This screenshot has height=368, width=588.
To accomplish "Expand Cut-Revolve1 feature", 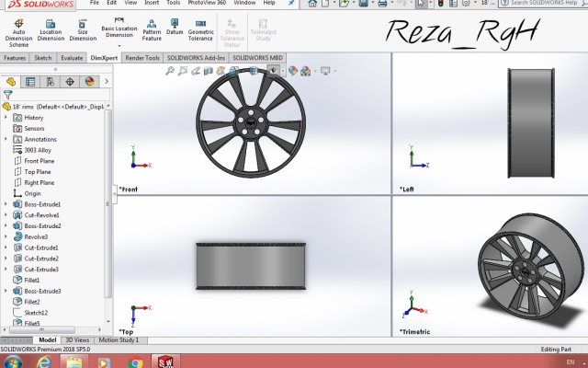I will [x=6, y=215].
